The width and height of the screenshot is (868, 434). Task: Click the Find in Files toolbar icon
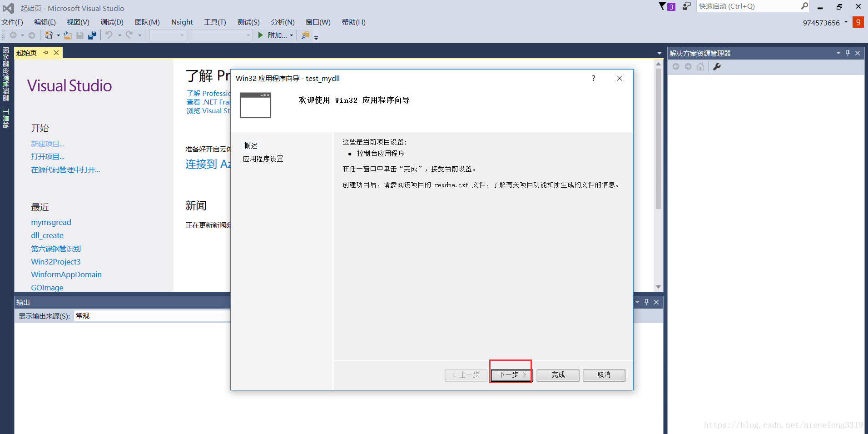coord(305,35)
